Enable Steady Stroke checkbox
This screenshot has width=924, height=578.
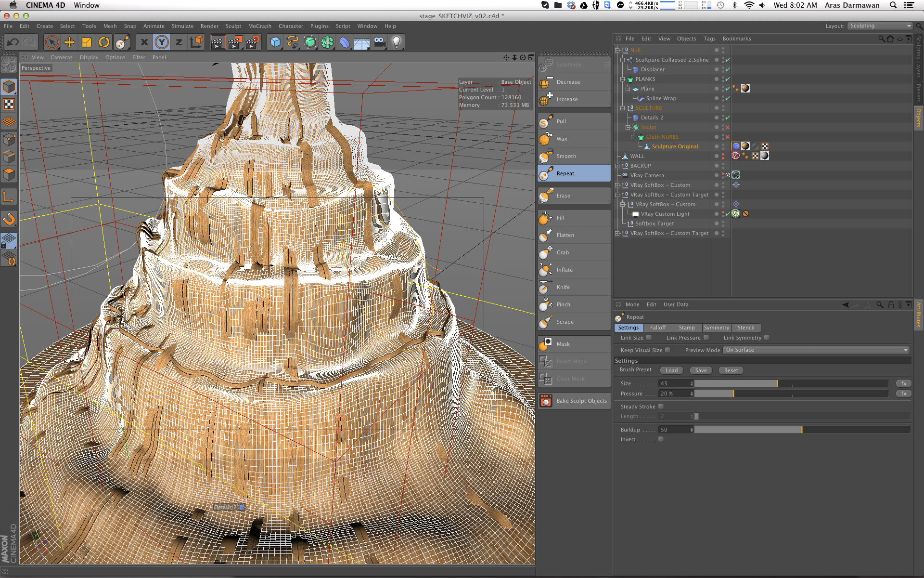tap(661, 407)
